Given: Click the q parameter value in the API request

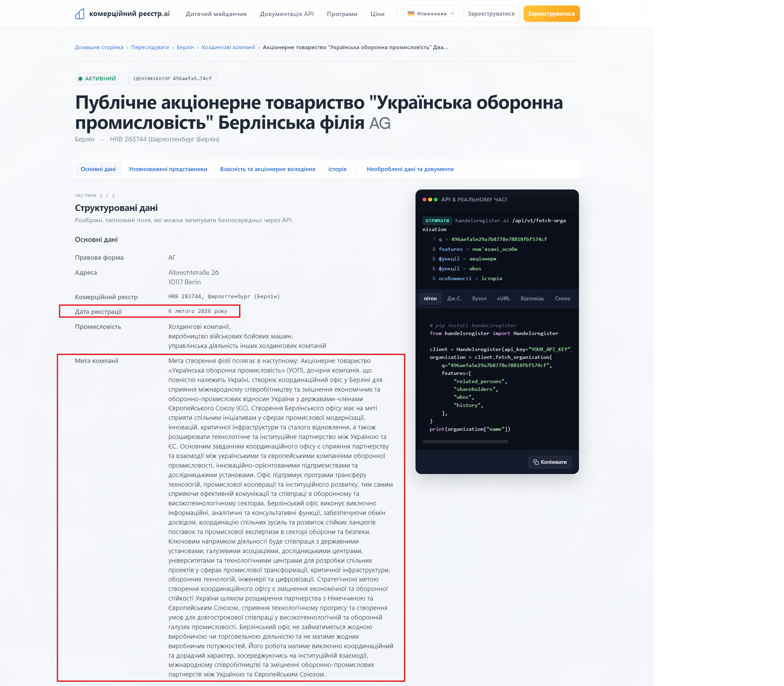Looking at the screenshot, I should point(499,239).
